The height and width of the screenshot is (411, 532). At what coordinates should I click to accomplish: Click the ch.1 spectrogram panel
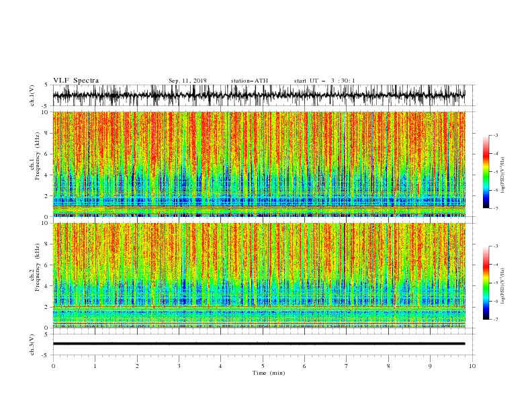(x=259, y=164)
